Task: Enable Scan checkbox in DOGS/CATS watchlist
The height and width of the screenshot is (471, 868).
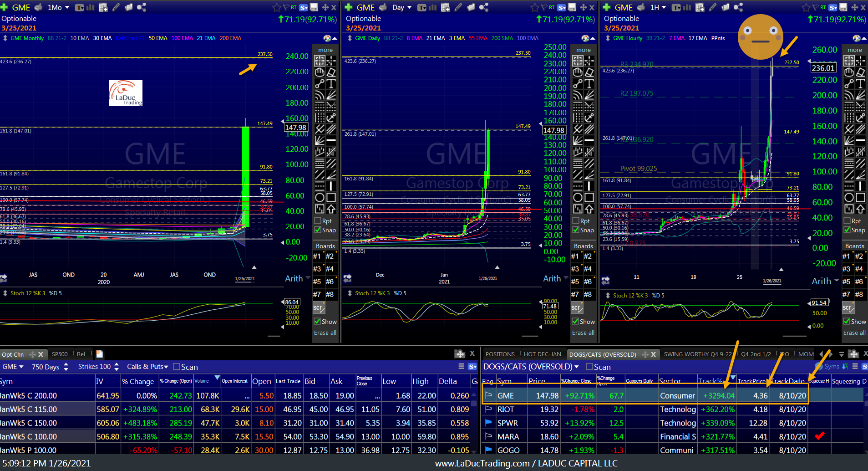Action: 589,367
